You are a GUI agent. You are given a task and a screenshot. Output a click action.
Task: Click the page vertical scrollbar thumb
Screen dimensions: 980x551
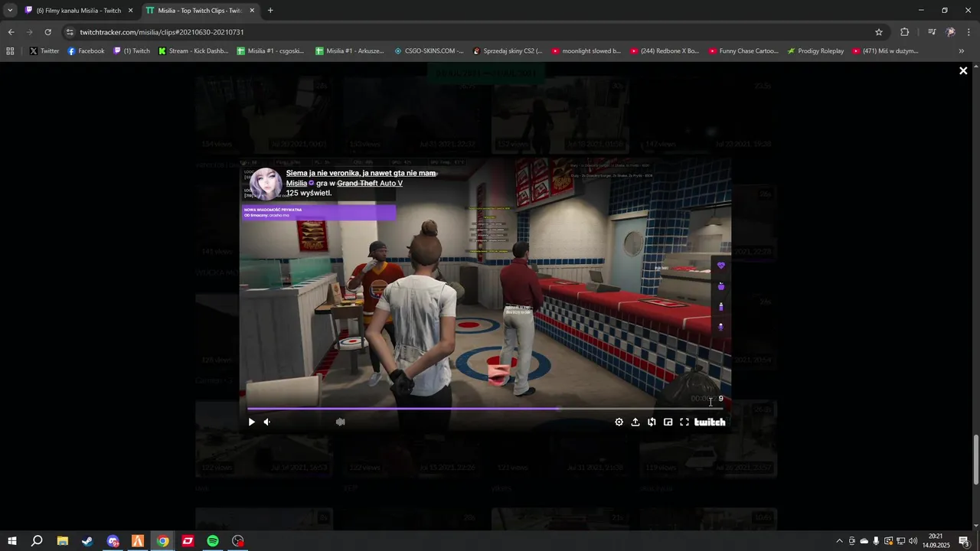[x=975, y=459]
